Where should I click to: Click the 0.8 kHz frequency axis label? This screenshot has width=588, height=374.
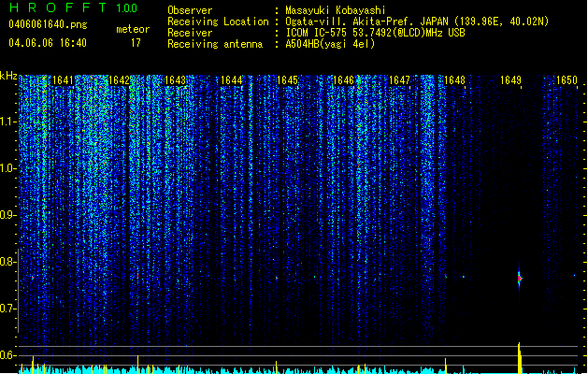[x=7, y=262]
